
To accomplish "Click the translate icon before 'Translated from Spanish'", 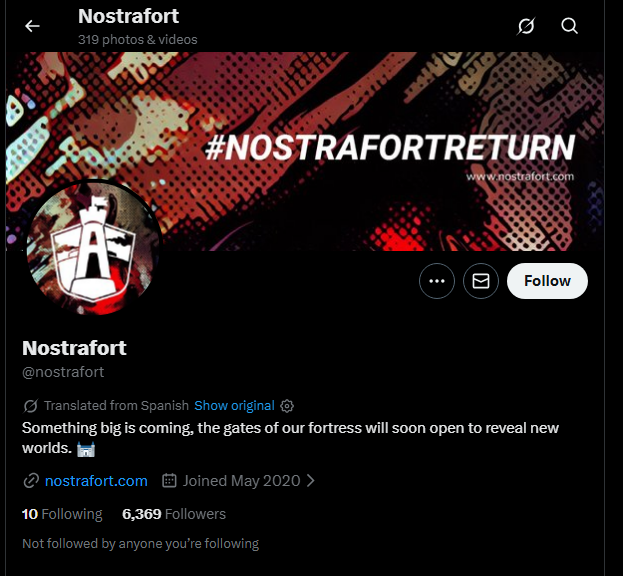I will tap(31, 406).
